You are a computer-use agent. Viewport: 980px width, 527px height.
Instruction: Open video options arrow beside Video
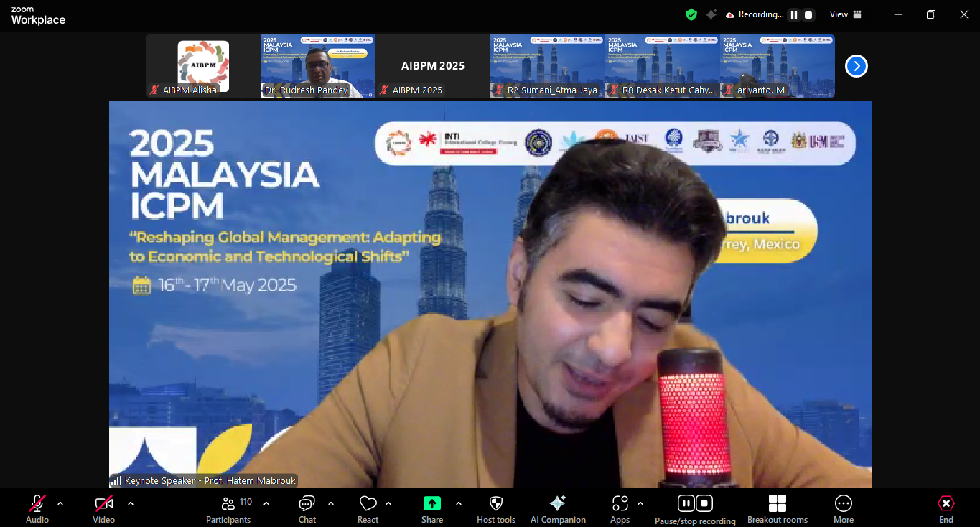[131, 503]
